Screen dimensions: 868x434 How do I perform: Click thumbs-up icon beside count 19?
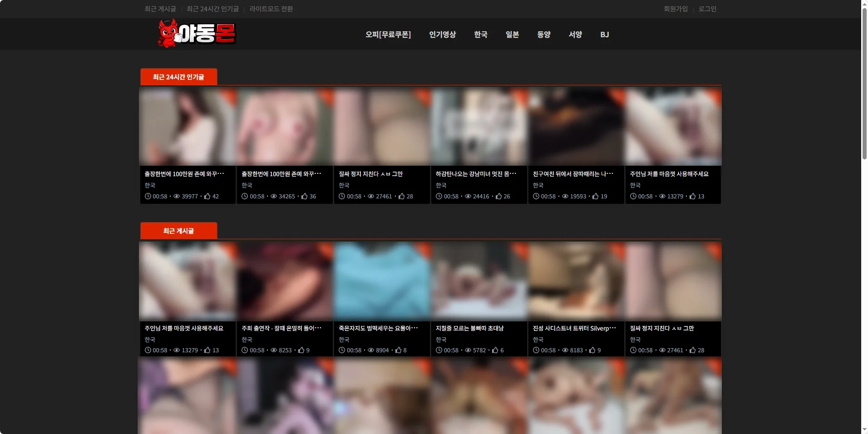point(596,197)
